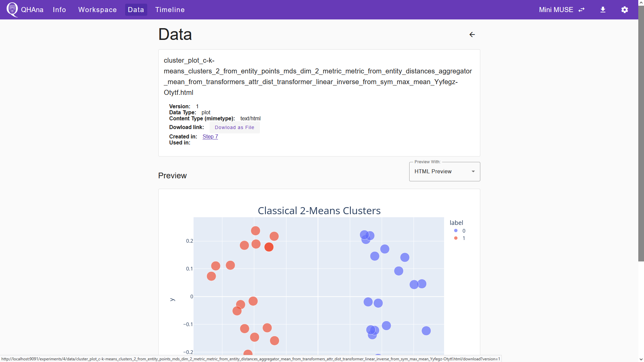Follow the Step 7 link
Viewport: 644px width, 362px height.
click(x=210, y=136)
